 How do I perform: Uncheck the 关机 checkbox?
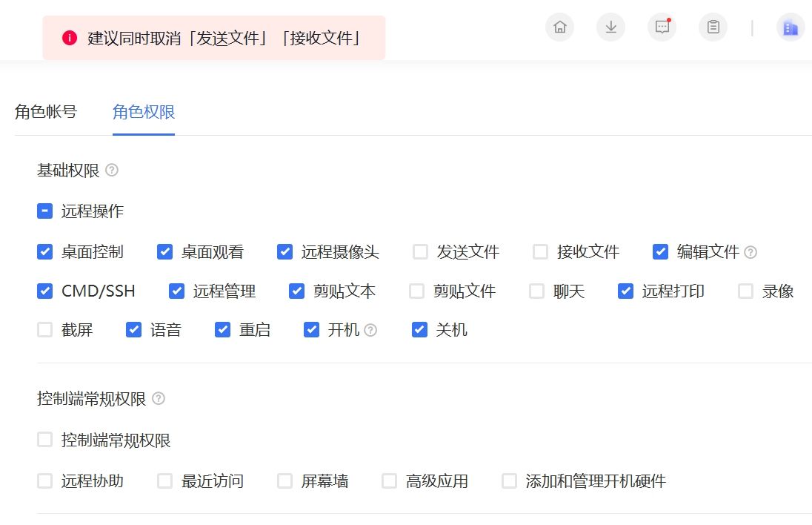point(419,330)
